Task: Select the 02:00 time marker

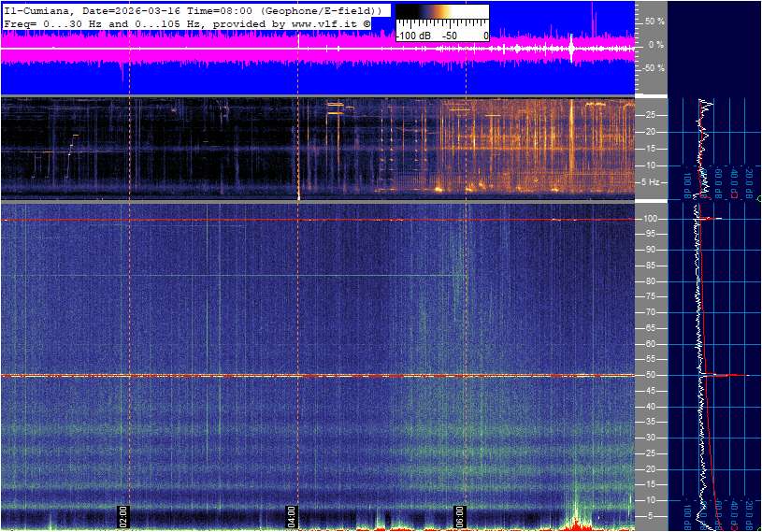Action: click(x=122, y=516)
